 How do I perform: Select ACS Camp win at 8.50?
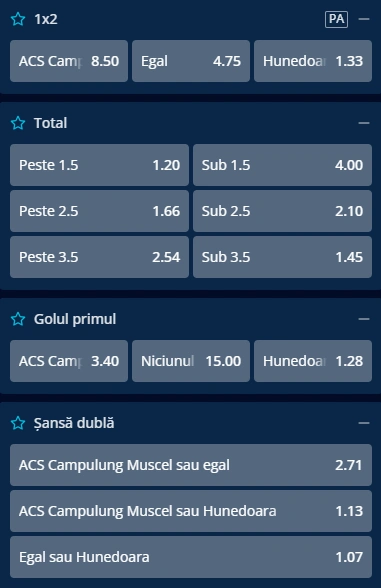tap(69, 61)
